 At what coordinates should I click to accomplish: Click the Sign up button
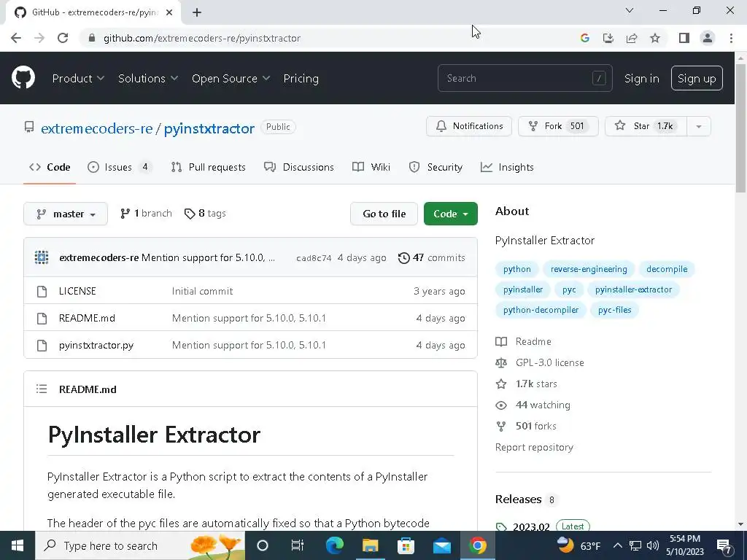[x=697, y=78]
